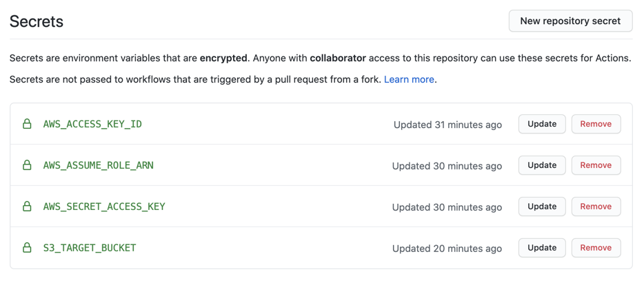Image resolution: width=644 pixels, height=283 pixels.
Task: Click the lock icon beside AWS_ACCESS_KEY_ID
Action: [27, 124]
